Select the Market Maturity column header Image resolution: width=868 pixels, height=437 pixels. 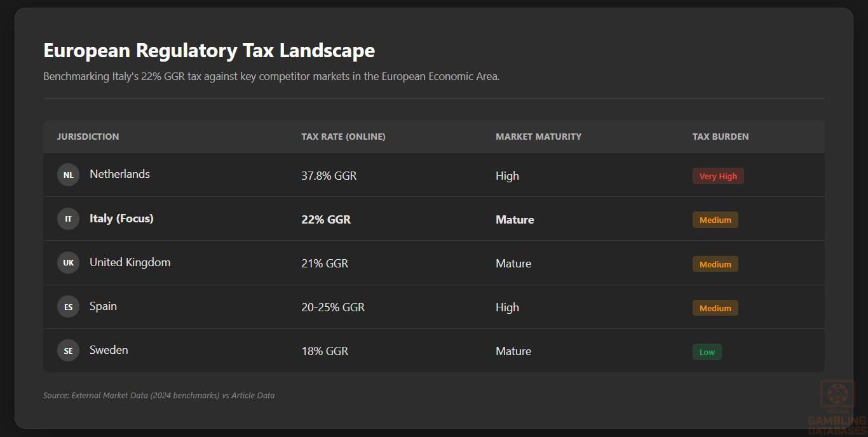tap(538, 137)
